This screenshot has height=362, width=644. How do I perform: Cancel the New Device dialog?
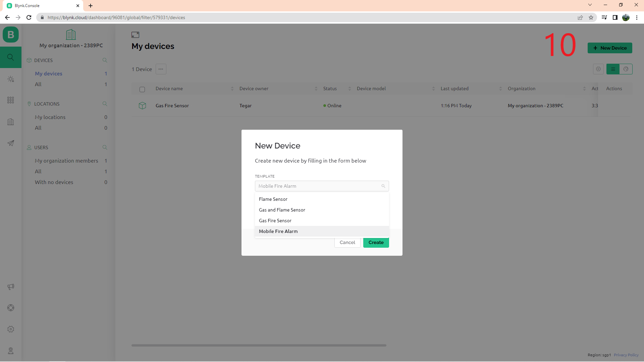(x=347, y=242)
